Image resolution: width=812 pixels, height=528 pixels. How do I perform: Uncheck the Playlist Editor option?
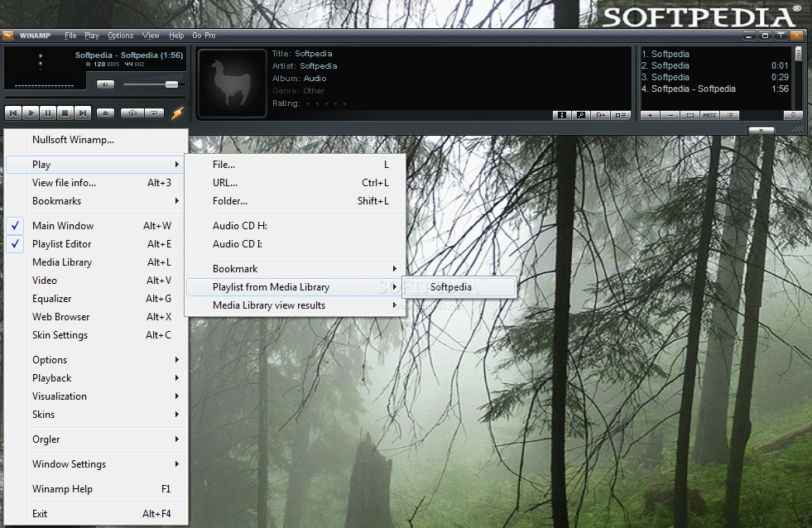[x=96, y=244]
